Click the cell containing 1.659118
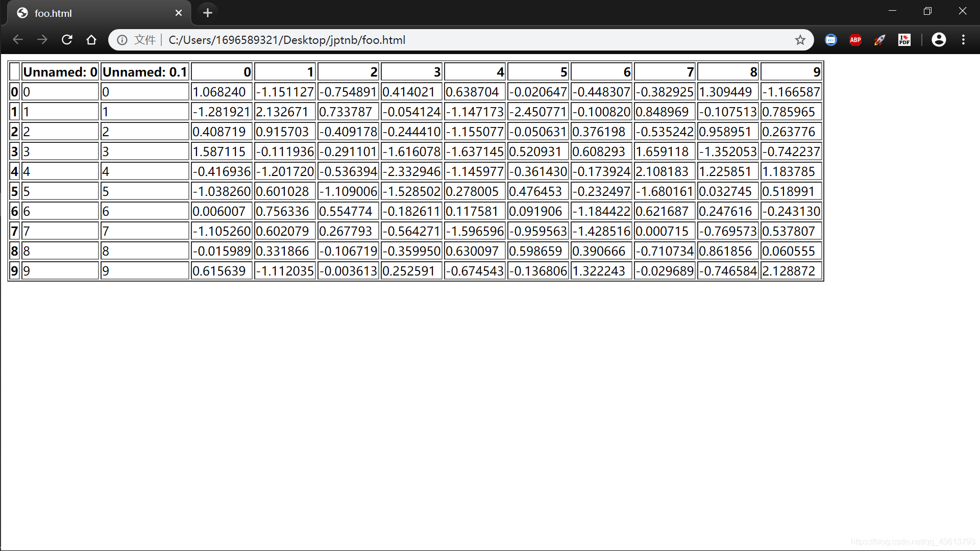 pyautogui.click(x=665, y=152)
